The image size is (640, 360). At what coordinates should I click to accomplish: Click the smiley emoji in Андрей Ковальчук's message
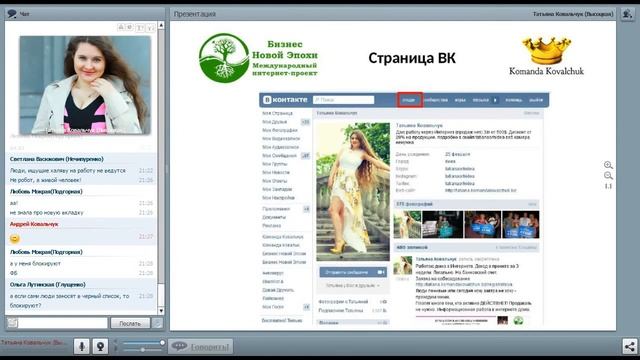click(15, 238)
